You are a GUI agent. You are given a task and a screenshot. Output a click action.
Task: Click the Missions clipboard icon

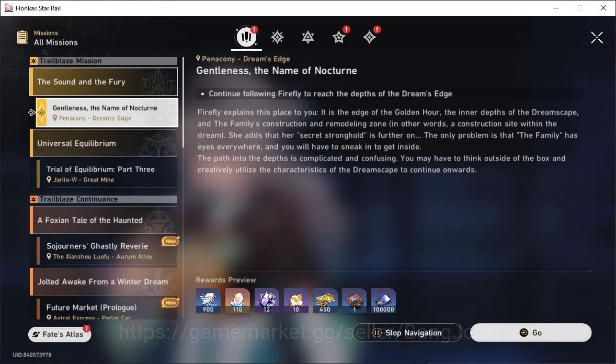[22, 37]
